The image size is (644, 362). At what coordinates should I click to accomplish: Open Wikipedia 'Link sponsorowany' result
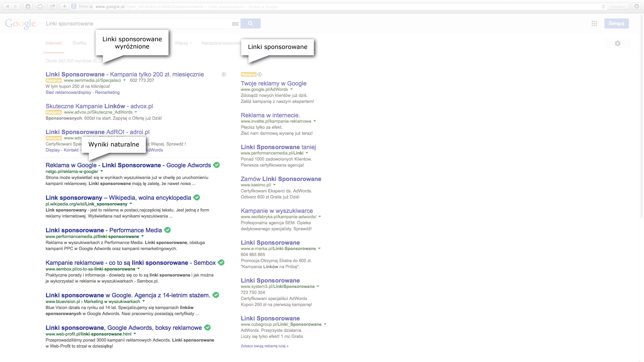pyautogui.click(x=118, y=198)
